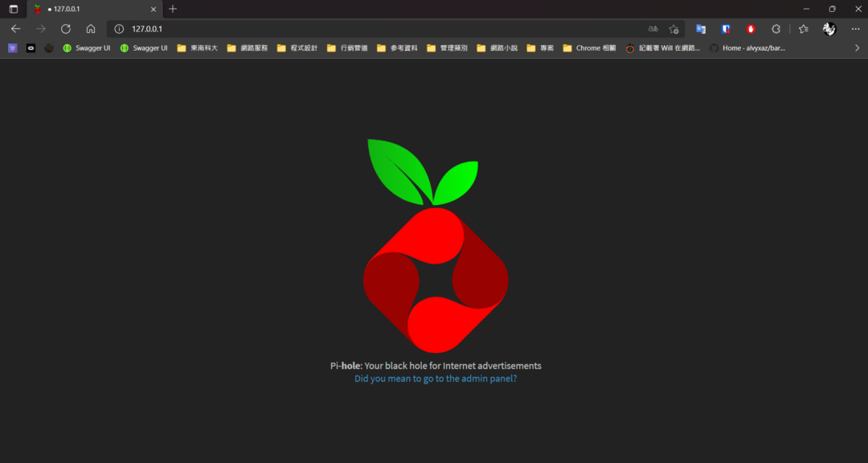This screenshot has height=463, width=868.
Task: Follow the 'Did you mean to go to the admin panel?' link
Action: 436,379
